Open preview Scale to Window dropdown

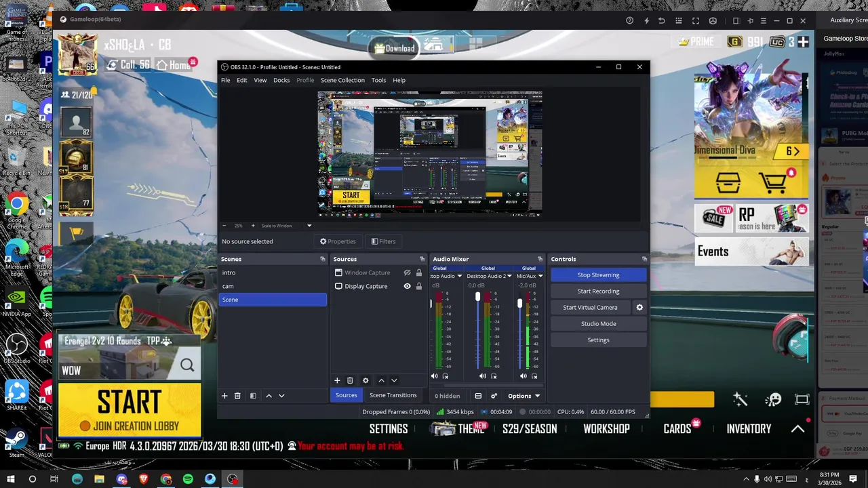[309, 226]
